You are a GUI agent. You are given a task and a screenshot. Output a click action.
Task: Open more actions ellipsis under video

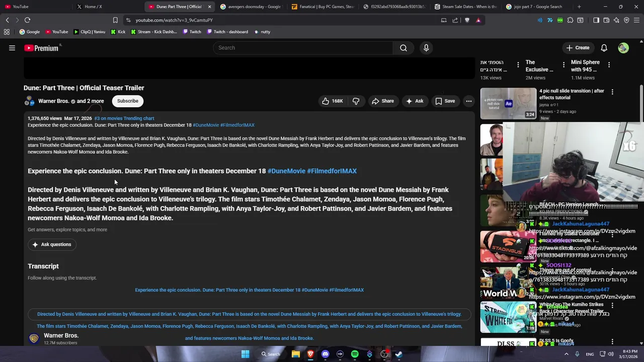tap(468, 101)
